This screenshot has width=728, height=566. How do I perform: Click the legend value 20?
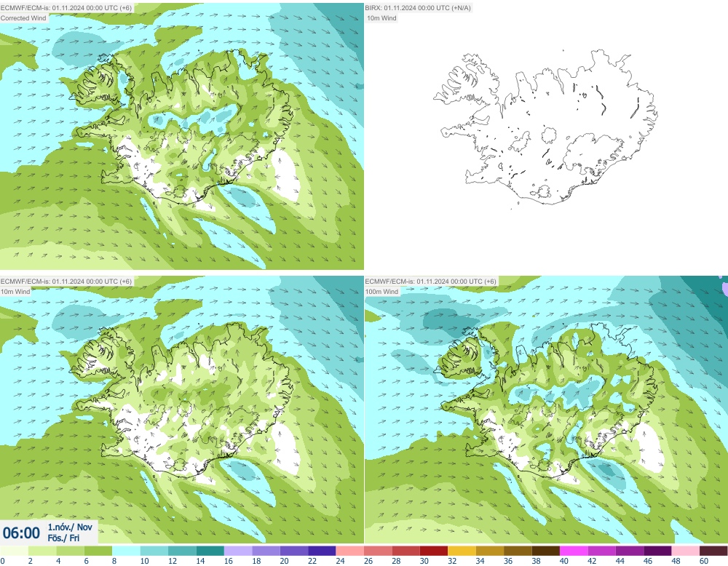pyautogui.click(x=284, y=561)
